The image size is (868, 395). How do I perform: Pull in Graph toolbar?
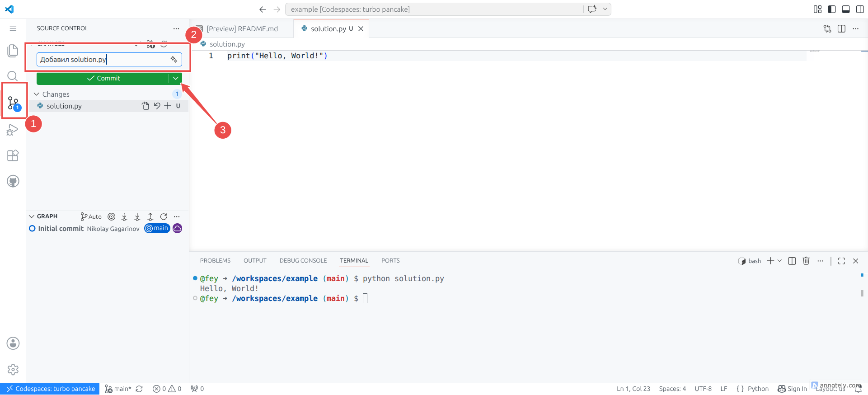click(x=137, y=216)
